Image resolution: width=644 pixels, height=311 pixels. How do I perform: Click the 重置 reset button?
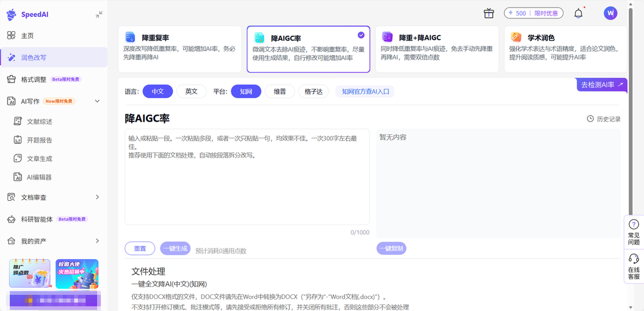[x=139, y=248]
